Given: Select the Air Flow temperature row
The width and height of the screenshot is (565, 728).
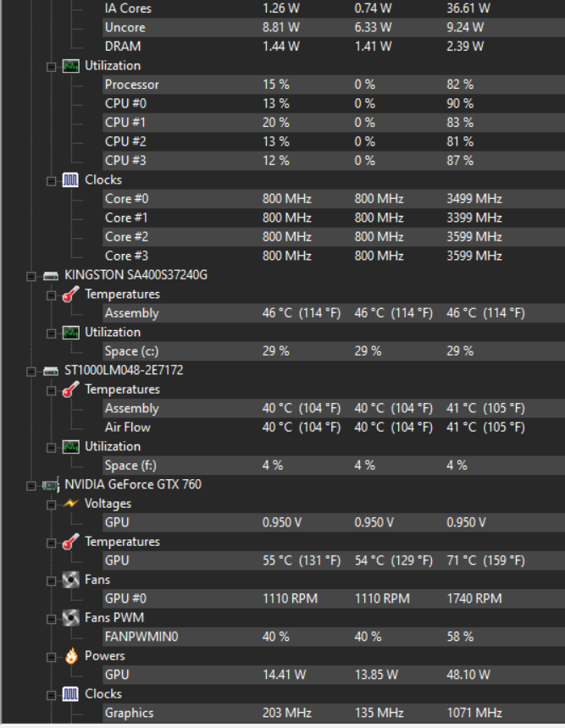Looking at the screenshot, I should 334,427.
